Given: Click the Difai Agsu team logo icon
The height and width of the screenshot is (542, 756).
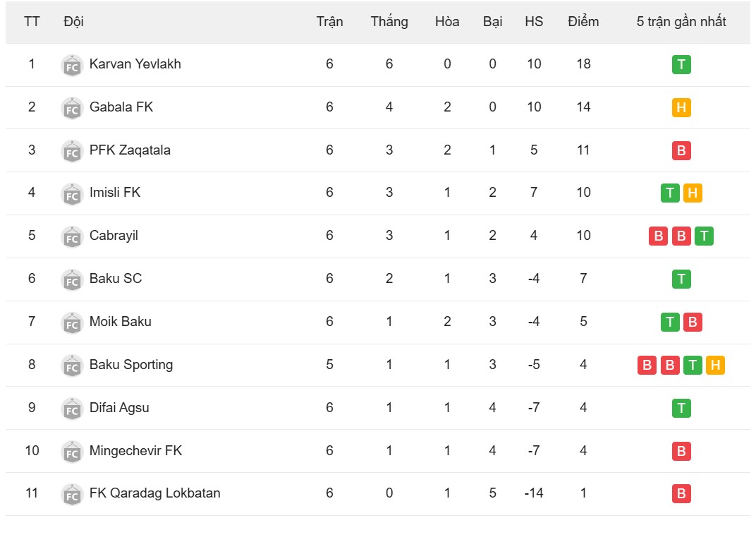Looking at the screenshot, I should [72, 409].
